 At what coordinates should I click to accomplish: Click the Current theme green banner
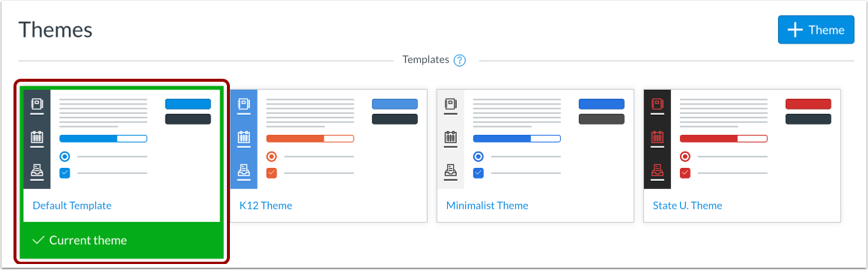[121, 241]
